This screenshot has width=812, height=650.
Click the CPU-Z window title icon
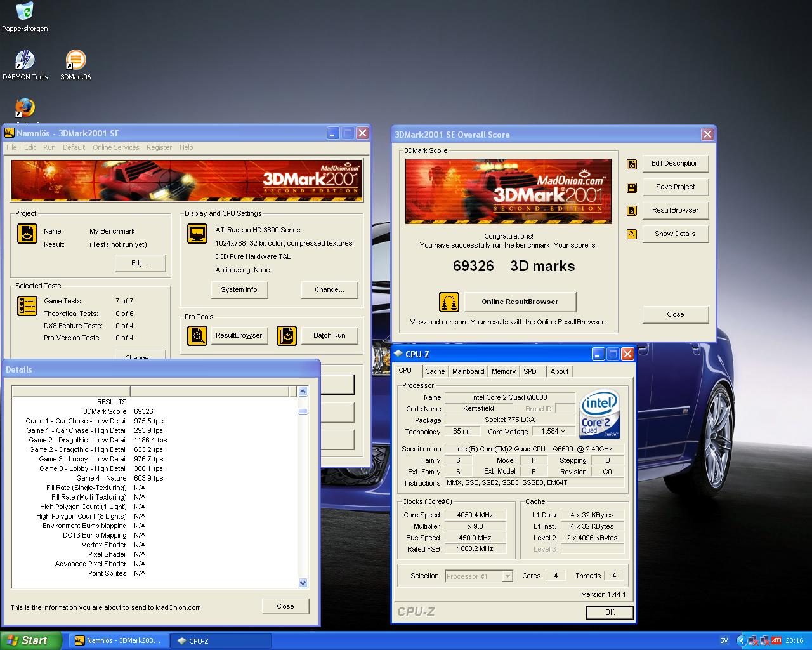(x=398, y=354)
